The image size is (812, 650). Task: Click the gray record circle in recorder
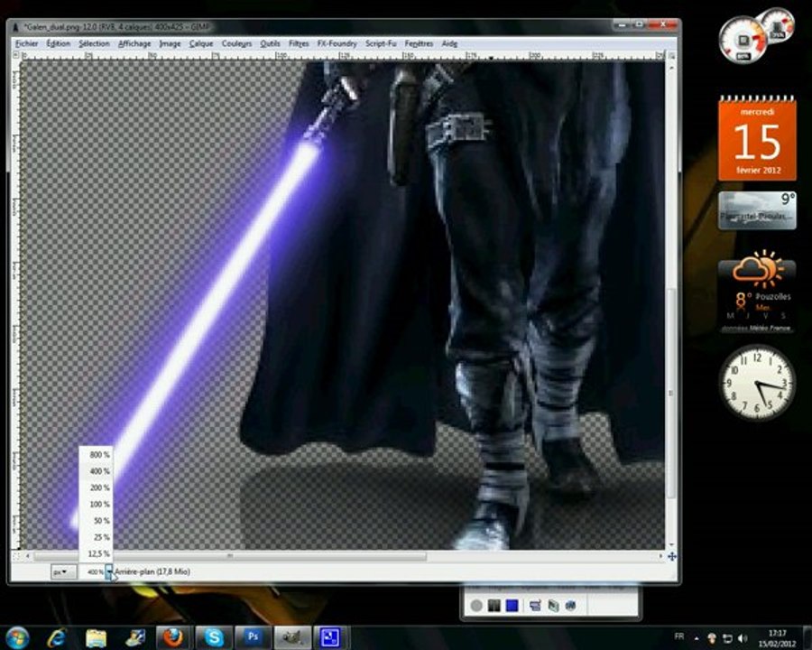(x=476, y=606)
